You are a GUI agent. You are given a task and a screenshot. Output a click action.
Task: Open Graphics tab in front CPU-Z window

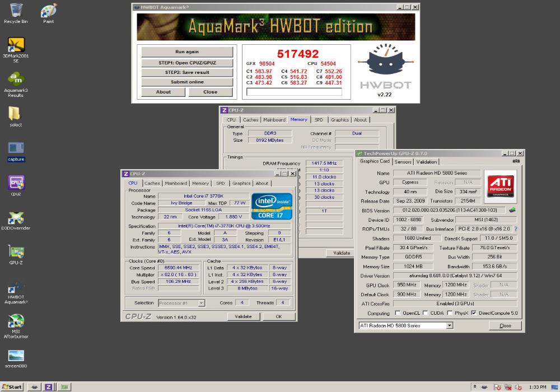pos(241,183)
